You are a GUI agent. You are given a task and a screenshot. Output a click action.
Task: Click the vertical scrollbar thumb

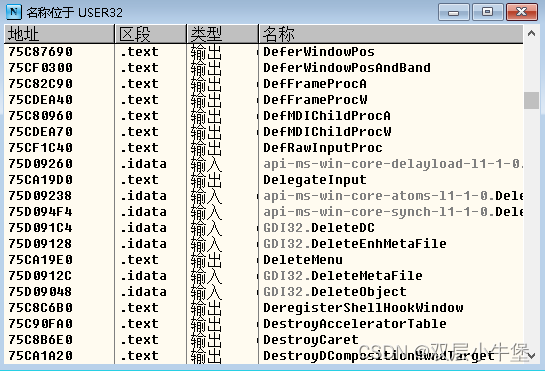pos(531,100)
